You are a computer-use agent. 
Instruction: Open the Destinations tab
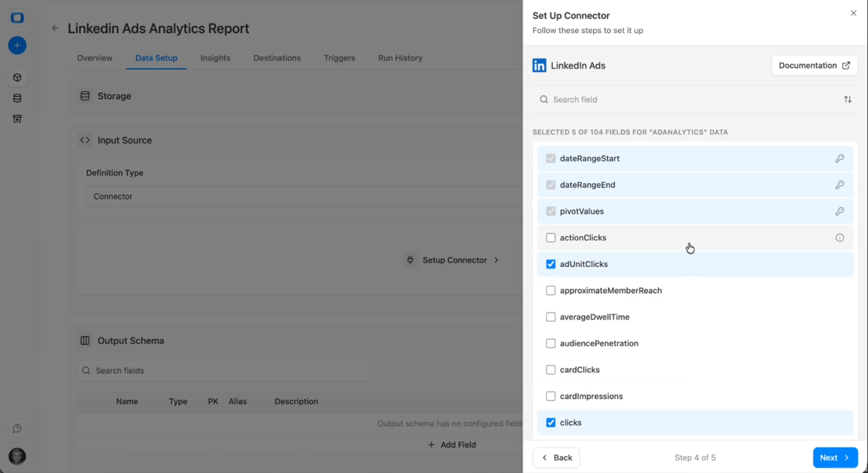pos(277,58)
